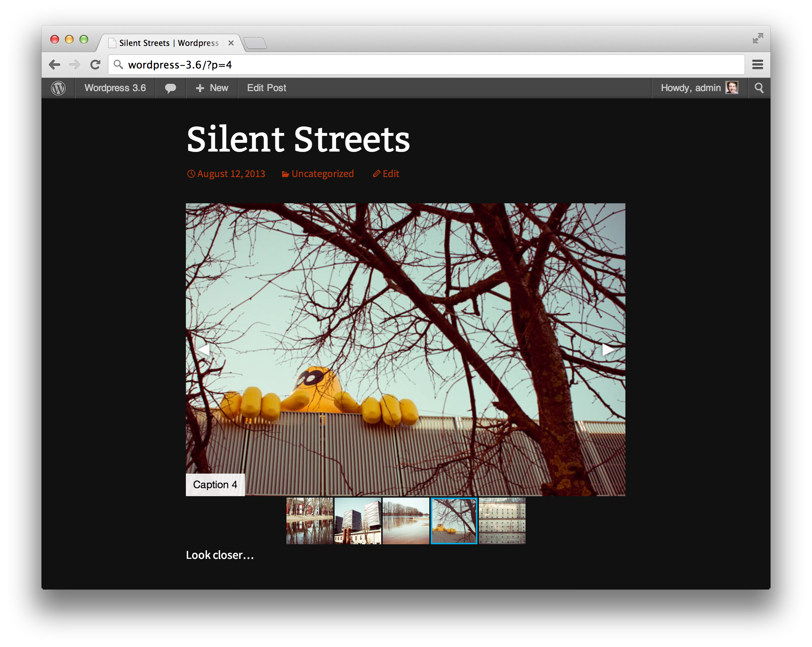812x647 pixels.
Task: Click Edit Post in the admin toolbar
Action: (266, 88)
